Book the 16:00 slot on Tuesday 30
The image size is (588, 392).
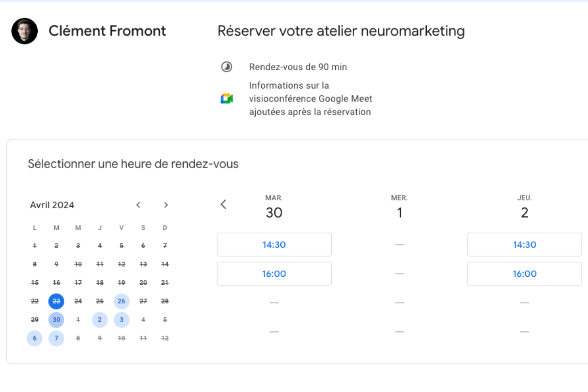tap(274, 274)
